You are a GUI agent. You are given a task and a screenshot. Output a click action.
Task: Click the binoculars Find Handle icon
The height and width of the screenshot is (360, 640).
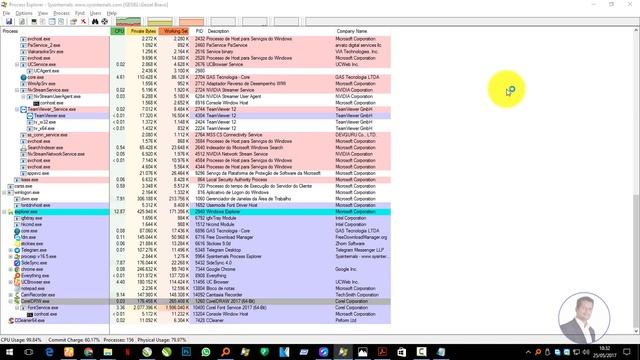(x=95, y=21)
